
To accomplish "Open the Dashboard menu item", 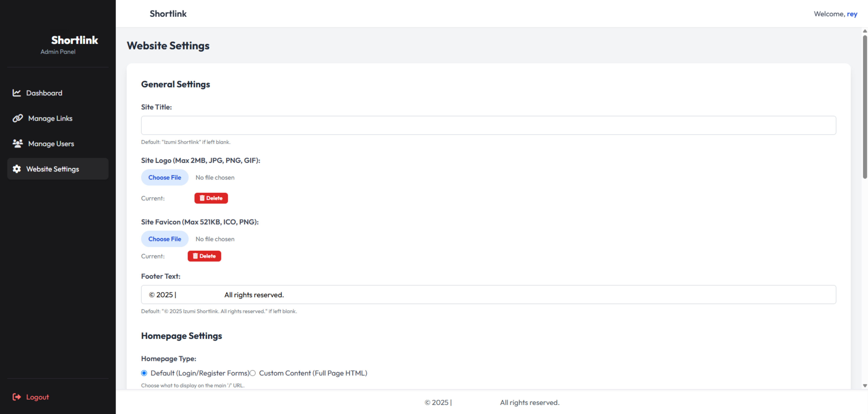I will [x=44, y=93].
